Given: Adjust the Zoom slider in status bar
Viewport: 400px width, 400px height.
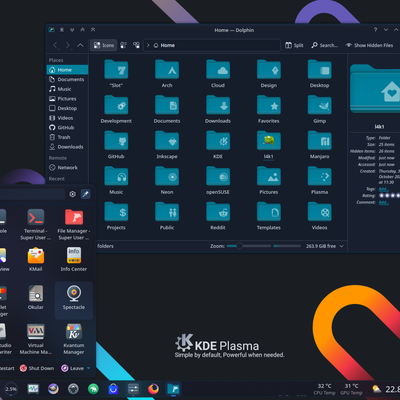Looking at the screenshot, I should click(249, 246).
